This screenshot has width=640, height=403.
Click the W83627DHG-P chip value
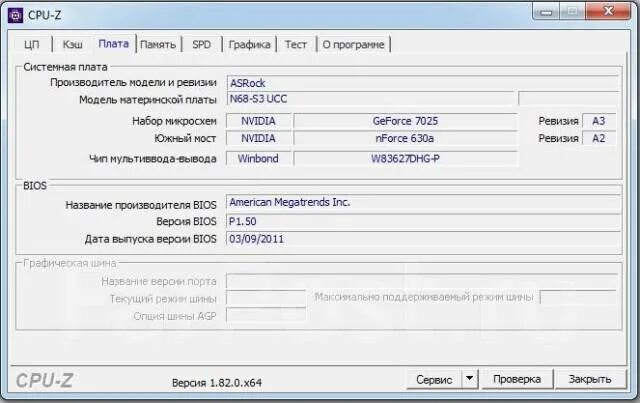405,158
